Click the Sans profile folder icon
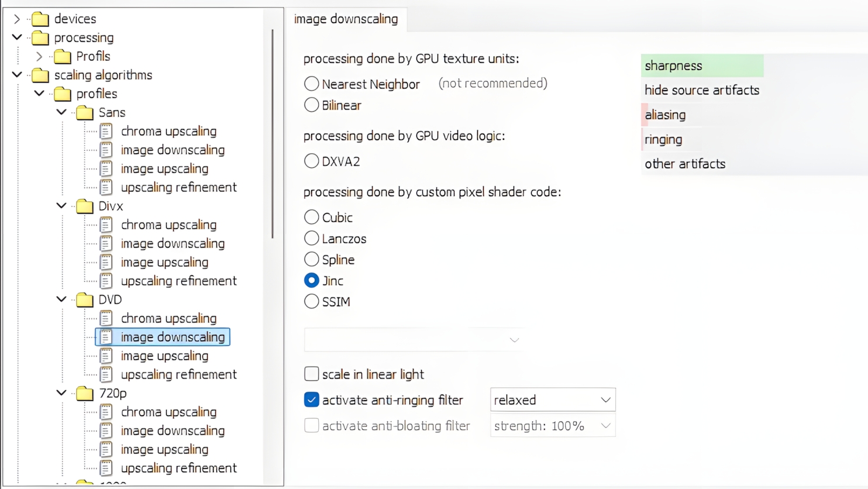This screenshot has width=868, height=489. (84, 113)
